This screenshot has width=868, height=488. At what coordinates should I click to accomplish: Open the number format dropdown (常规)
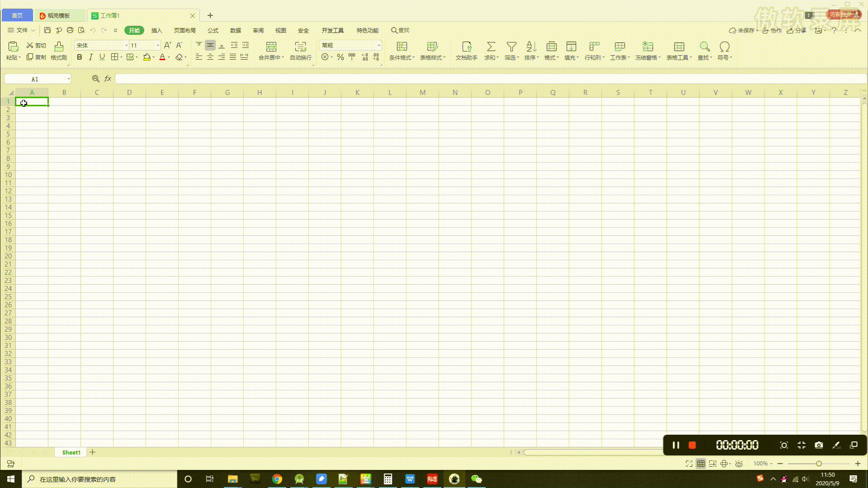[x=379, y=45]
